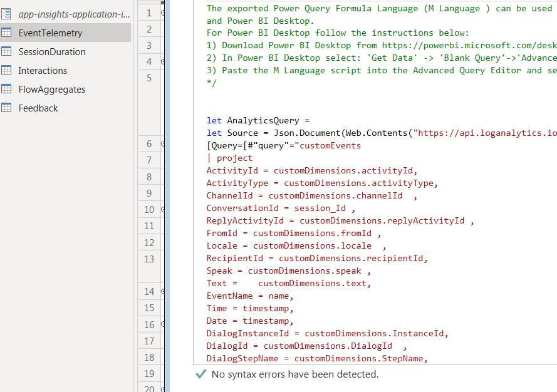Click the table icon beside SessionDuration
557x392 pixels.
6,51
